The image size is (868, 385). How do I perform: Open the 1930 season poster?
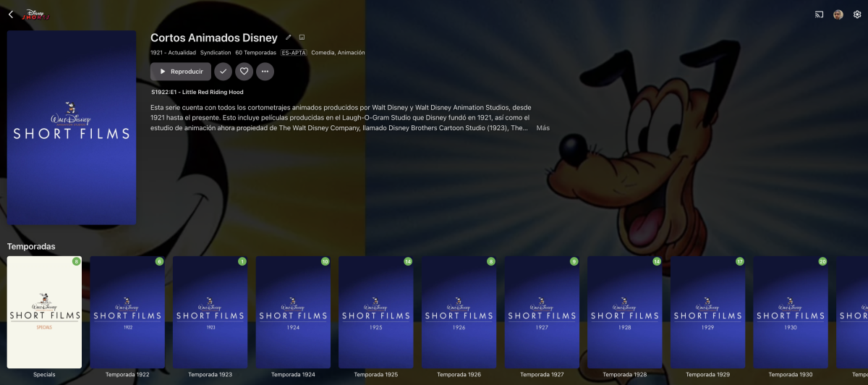[791, 312]
